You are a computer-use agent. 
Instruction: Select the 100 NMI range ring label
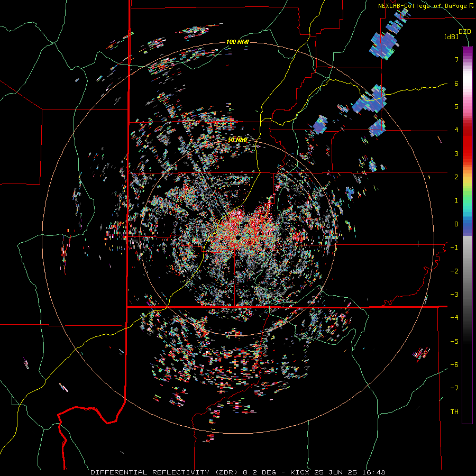(x=237, y=42)
